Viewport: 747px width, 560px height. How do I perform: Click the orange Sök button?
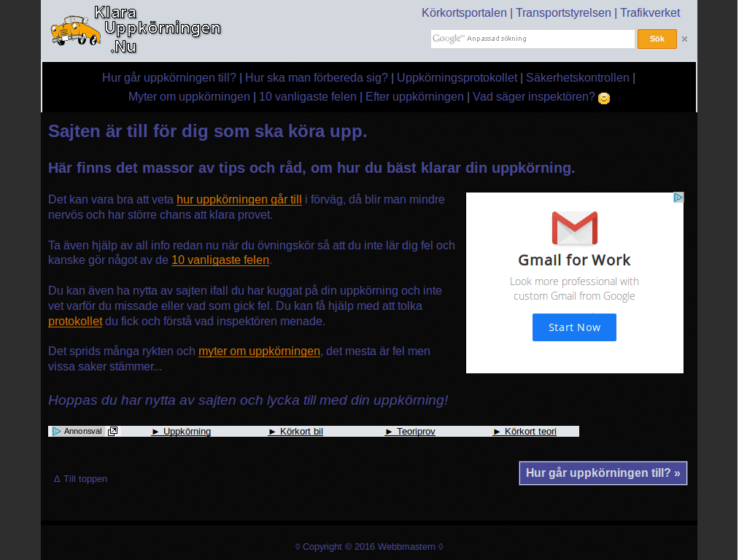[657, 39]
